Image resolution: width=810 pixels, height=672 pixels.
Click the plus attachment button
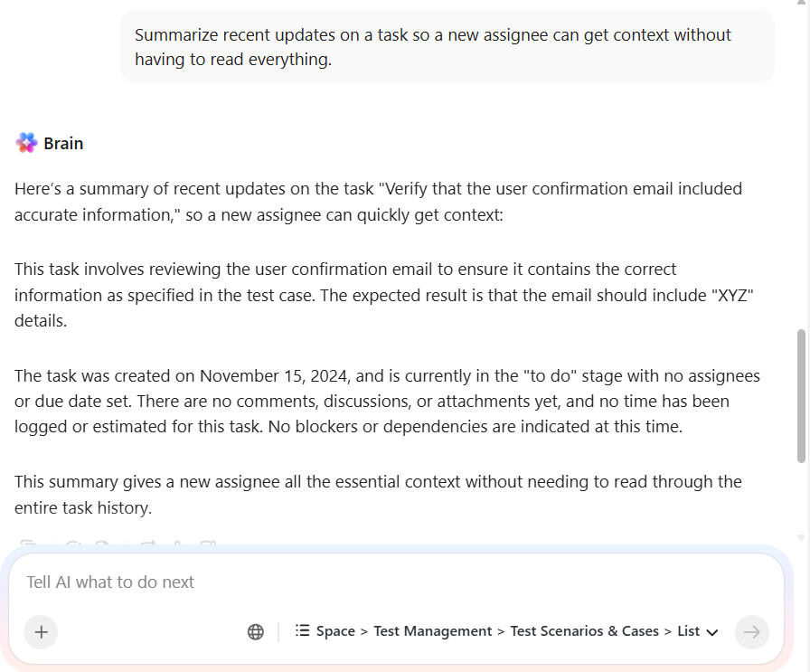click(41, 632)
